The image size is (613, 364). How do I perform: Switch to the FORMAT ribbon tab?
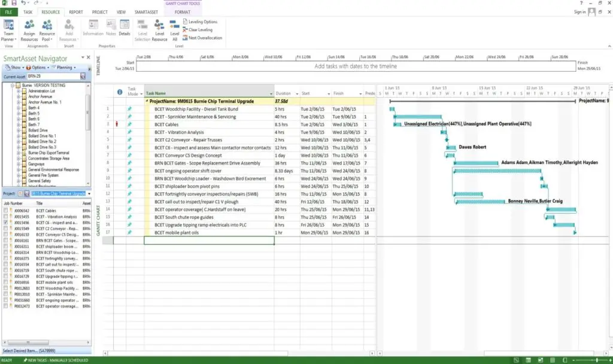183,12
